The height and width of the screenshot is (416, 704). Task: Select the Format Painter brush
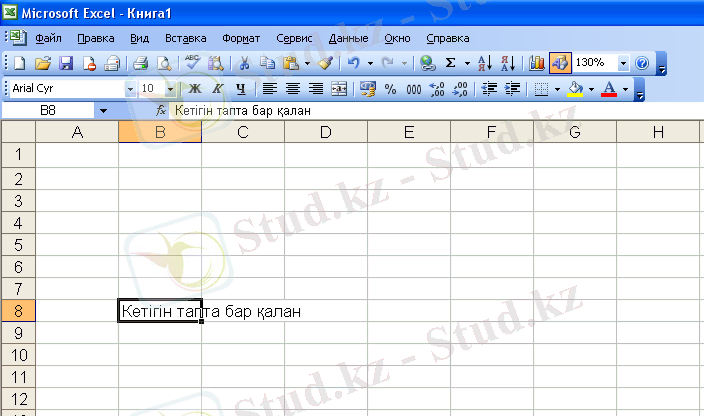(325, 63)
